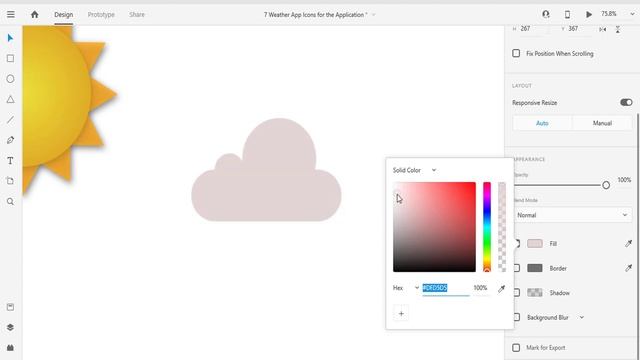Start desktop preview play button
This screenshot has width=640, height=360.
click(x=589, y=14)
